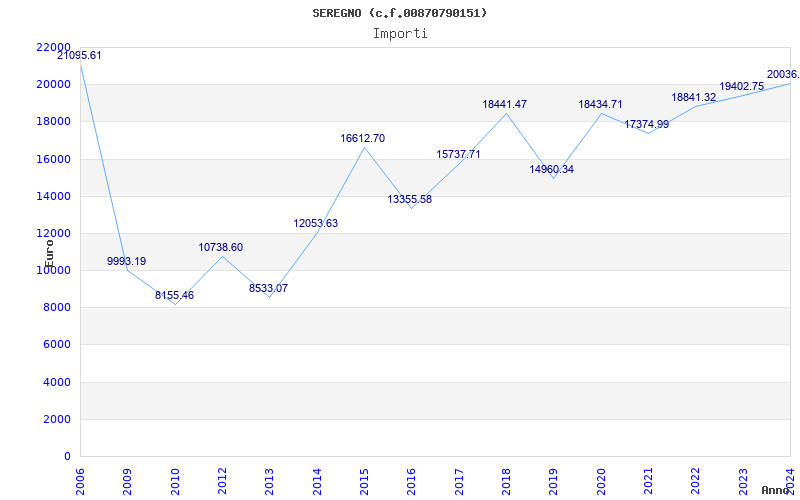Select the 8155.46 data label

coord(174,295)
